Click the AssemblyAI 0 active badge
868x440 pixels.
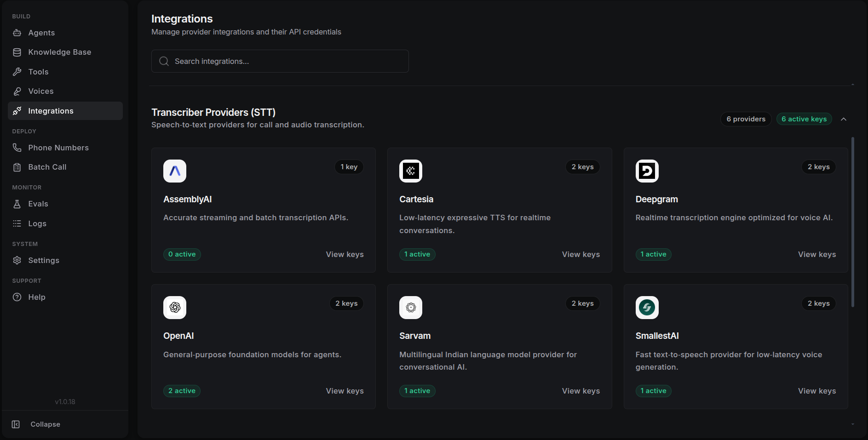tap(182, 254)
